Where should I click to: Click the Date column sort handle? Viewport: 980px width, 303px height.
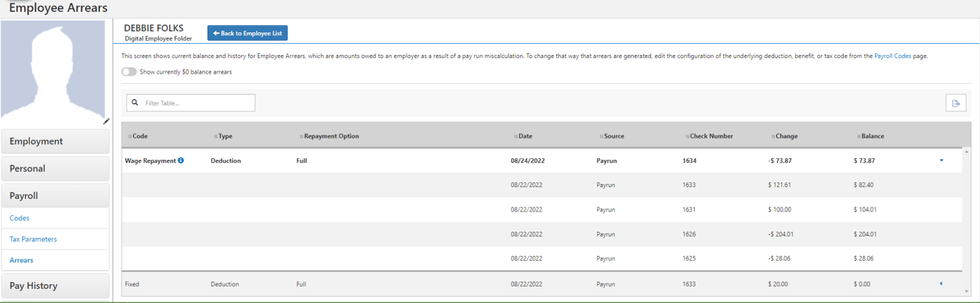pos(515,136)
